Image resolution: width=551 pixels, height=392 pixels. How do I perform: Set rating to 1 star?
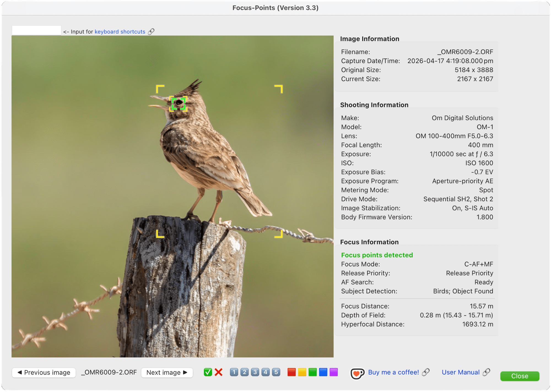tap(234, 372)
